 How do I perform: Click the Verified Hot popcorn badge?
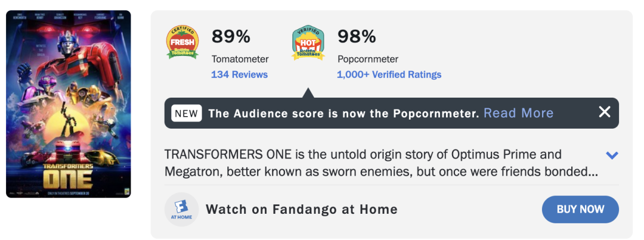(308, 42)
